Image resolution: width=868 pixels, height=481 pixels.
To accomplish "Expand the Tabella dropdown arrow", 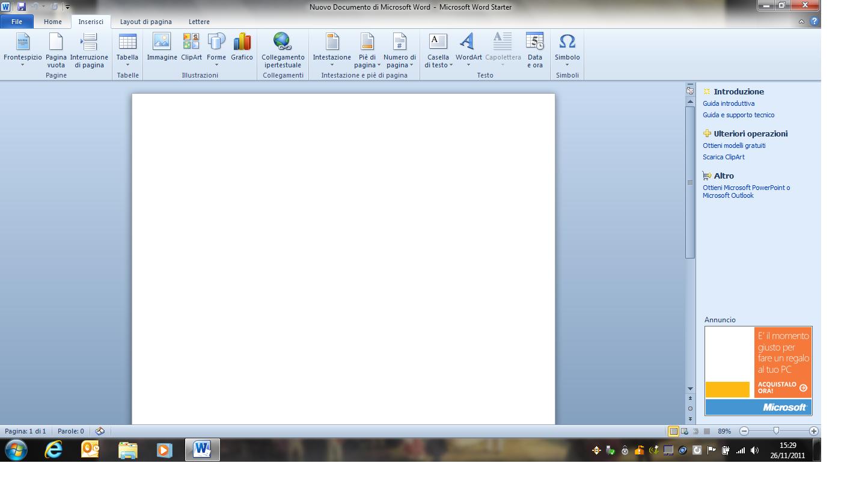I will point(127,65).
